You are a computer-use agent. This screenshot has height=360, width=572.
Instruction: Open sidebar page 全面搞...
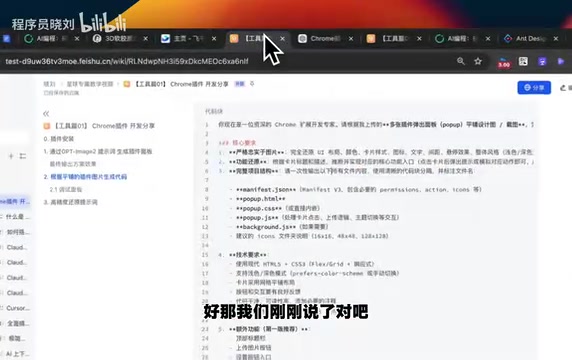point(18,323)
